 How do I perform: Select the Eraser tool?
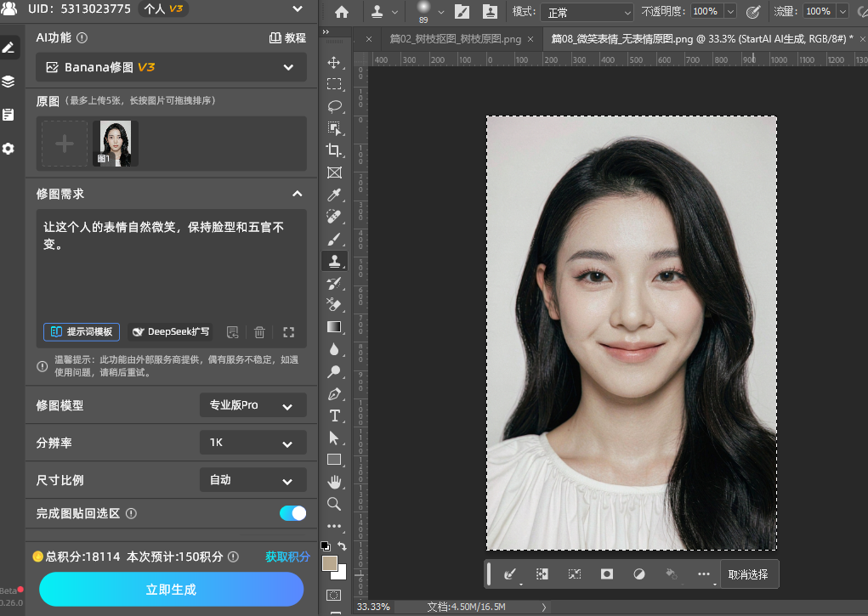[334, 305]
